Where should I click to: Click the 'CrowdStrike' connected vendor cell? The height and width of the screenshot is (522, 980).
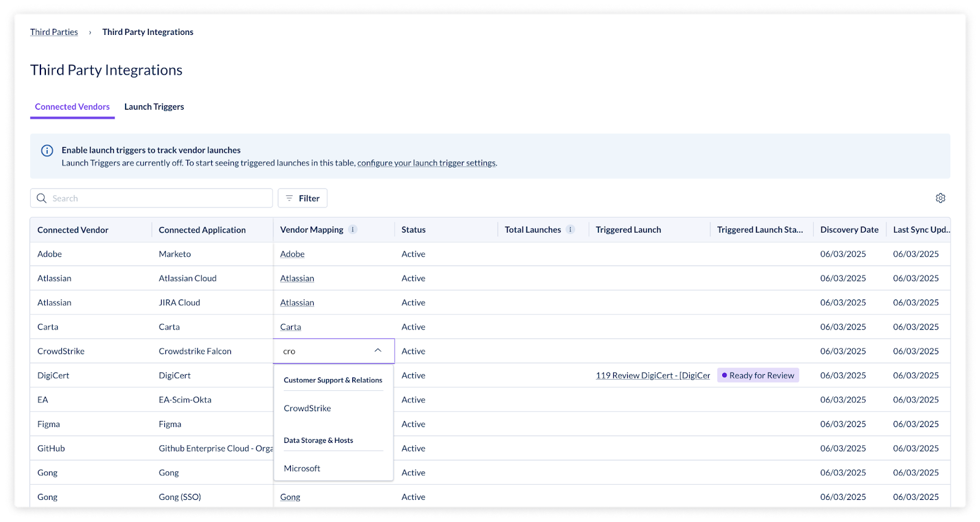coord(61,351)
